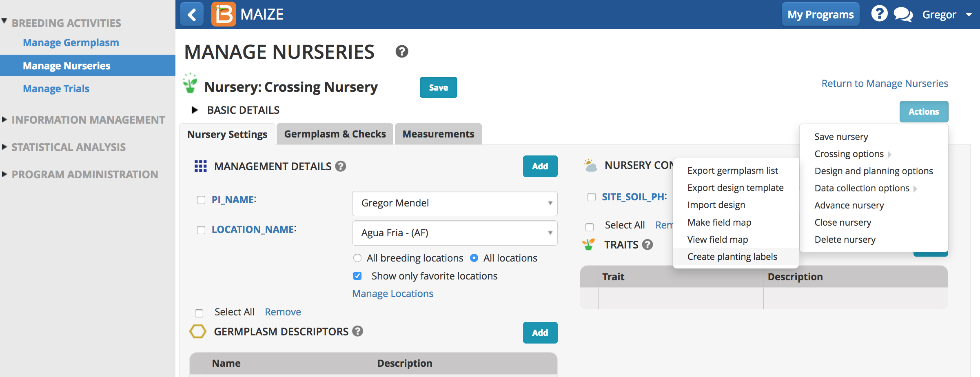The image size is (980, 377).
Task: Click the back arrow icon in header
Action: (x=192, y=15)
